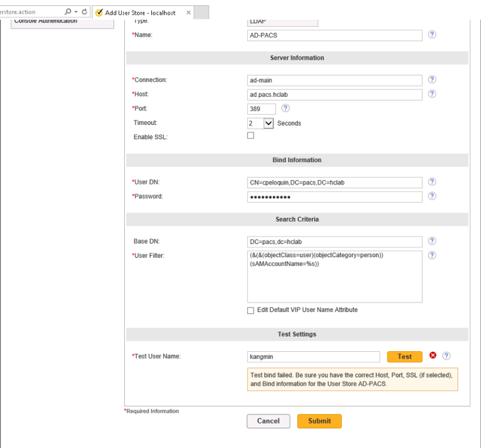The image size is (481, 448).
Task: Click the Search Criteria section header
Action: coord(297,219)
